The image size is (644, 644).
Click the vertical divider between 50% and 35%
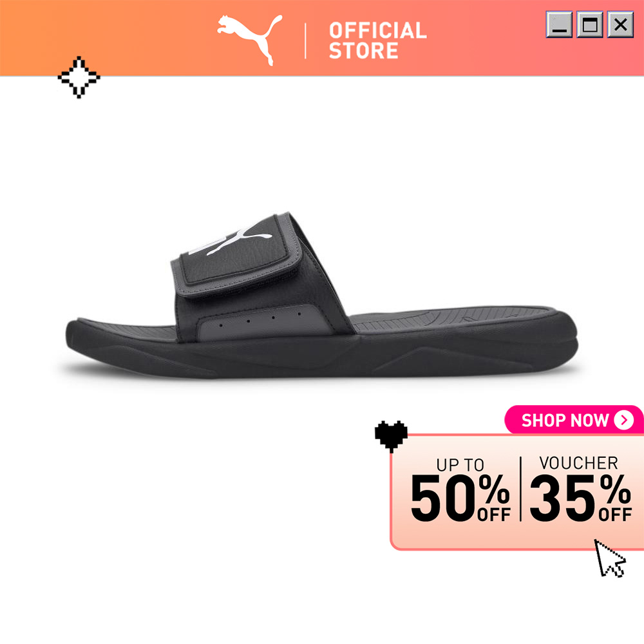pyautogui.click(x=520, y=489)
